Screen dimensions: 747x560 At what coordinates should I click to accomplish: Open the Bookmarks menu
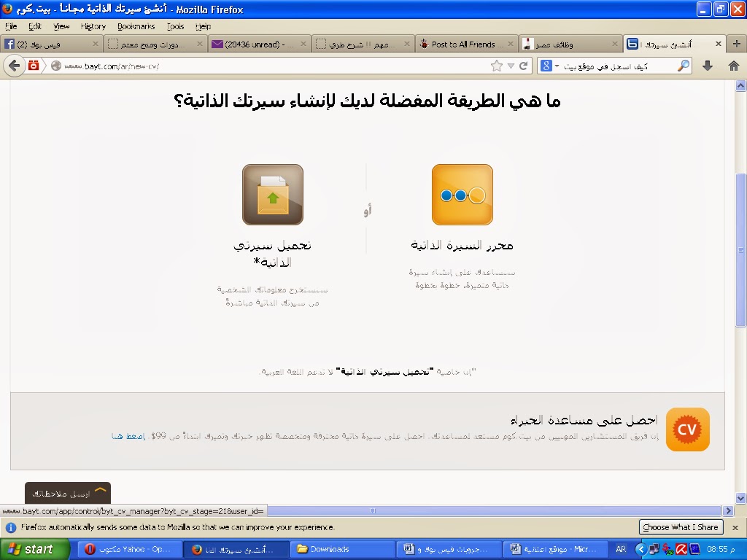(136, 27)
